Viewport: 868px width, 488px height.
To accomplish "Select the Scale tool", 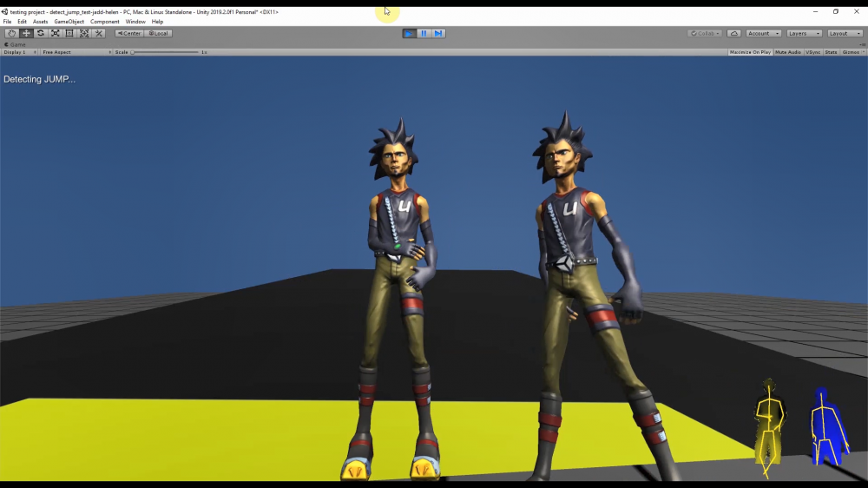I will click(56, 33).
